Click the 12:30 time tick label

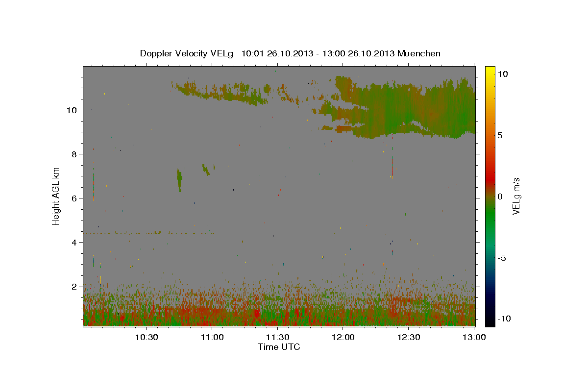[x=409, y=337]
